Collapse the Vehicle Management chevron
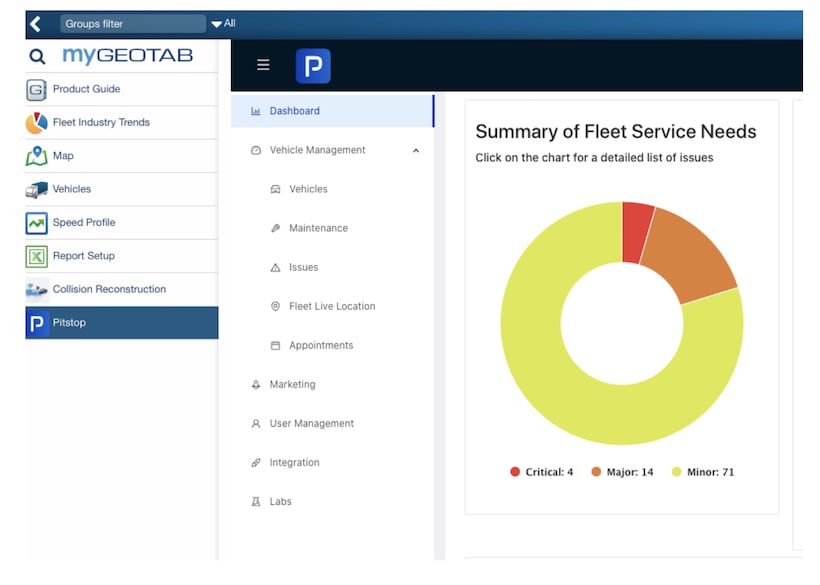 pos(416,151)
